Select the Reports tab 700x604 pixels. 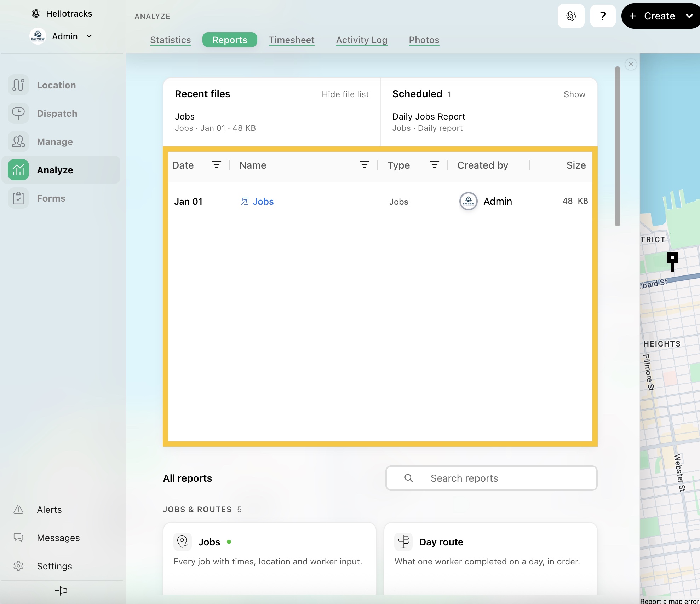[230, 40]
